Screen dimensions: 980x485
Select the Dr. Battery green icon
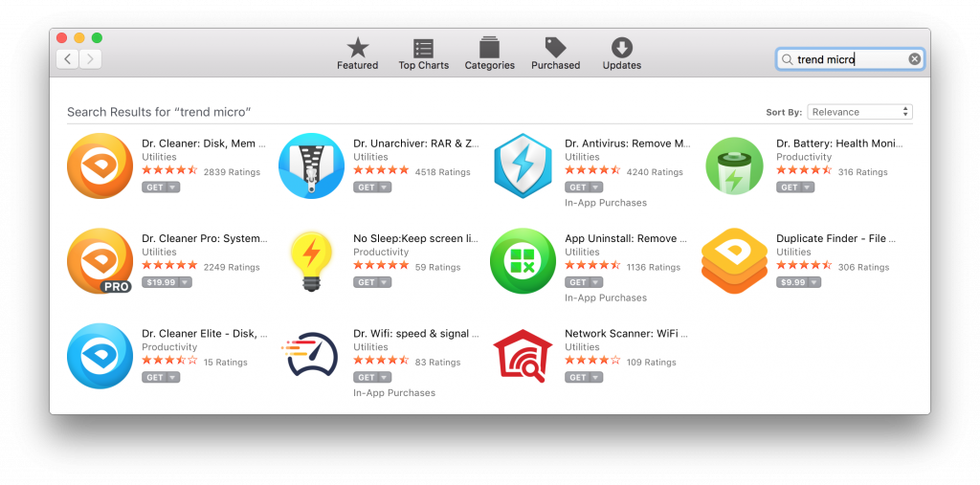[x=734, y=165]
